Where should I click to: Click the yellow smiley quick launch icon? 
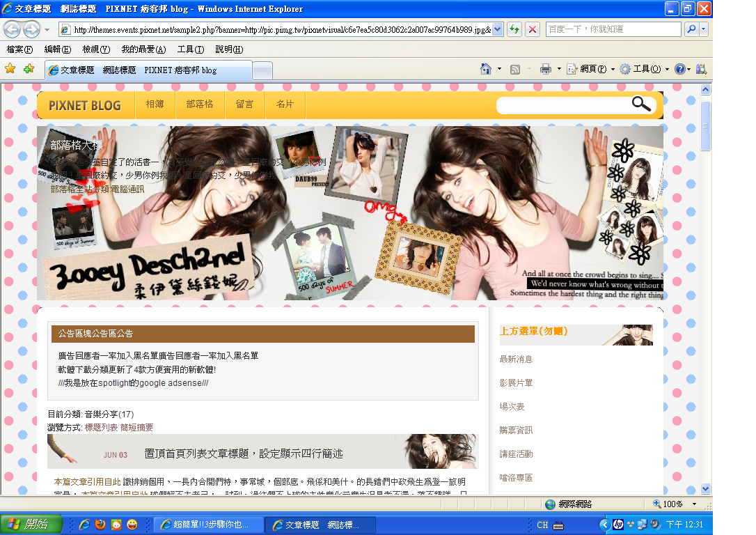(132, 525)
